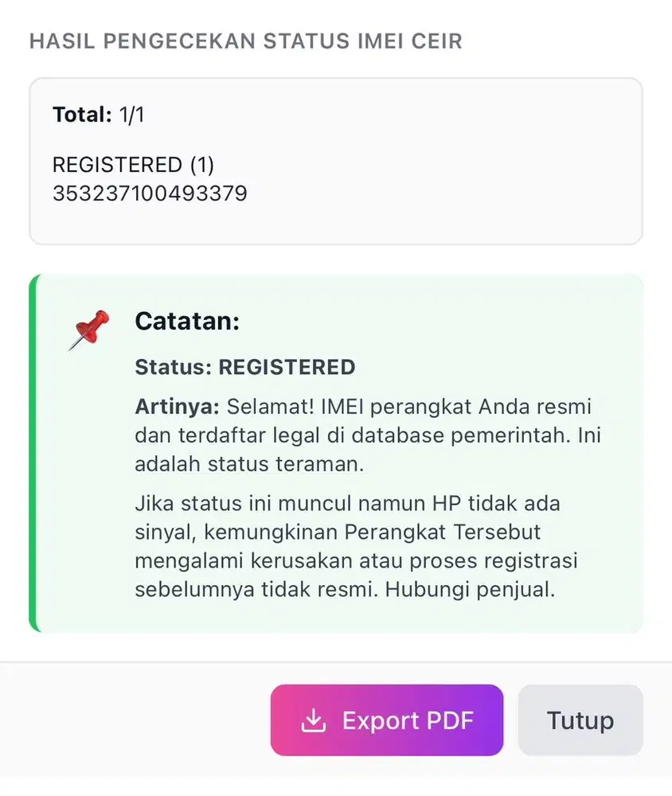Open the HASIL PENGECEKAN STATUS IMEI CEIR heading
This screenshot has height=796, width=672.
point(245,41)
